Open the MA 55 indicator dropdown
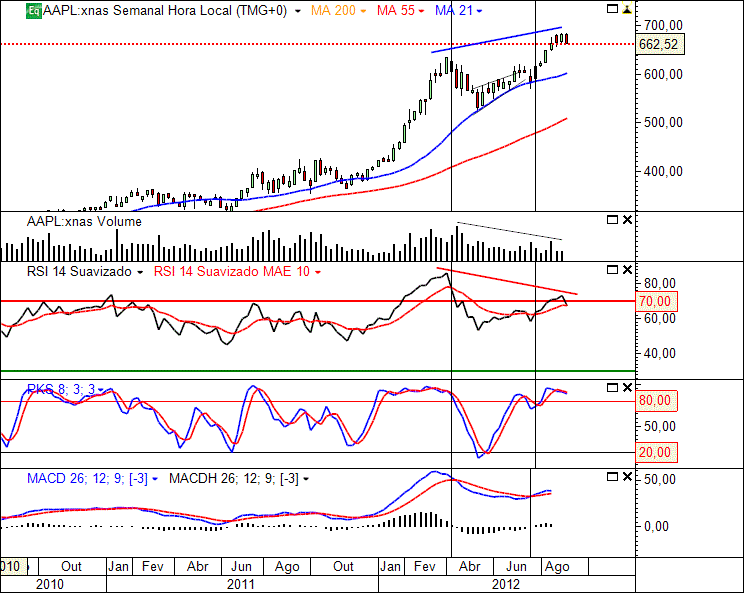The image size is (744, 593). pyautogui.click(x=421, y=11)
